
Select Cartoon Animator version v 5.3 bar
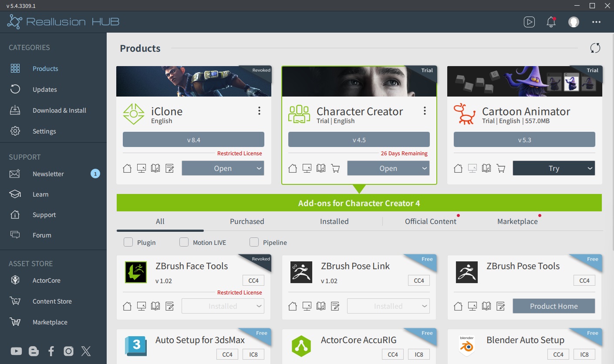pyautogui.click(x=524, y=140)
